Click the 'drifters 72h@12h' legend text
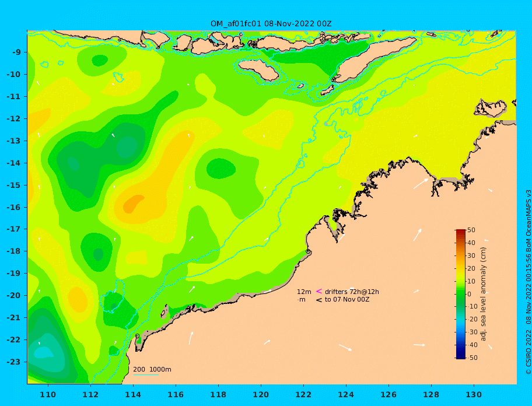The height and width of the screenshot is (406, 532). pos(352,292)
